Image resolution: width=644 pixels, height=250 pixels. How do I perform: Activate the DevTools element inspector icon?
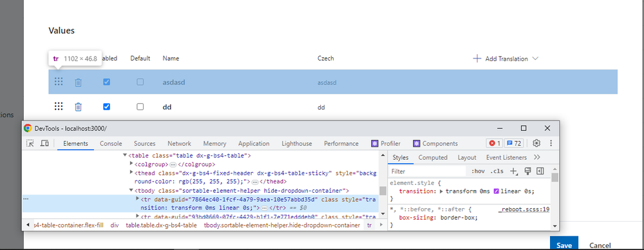point(30,143)
